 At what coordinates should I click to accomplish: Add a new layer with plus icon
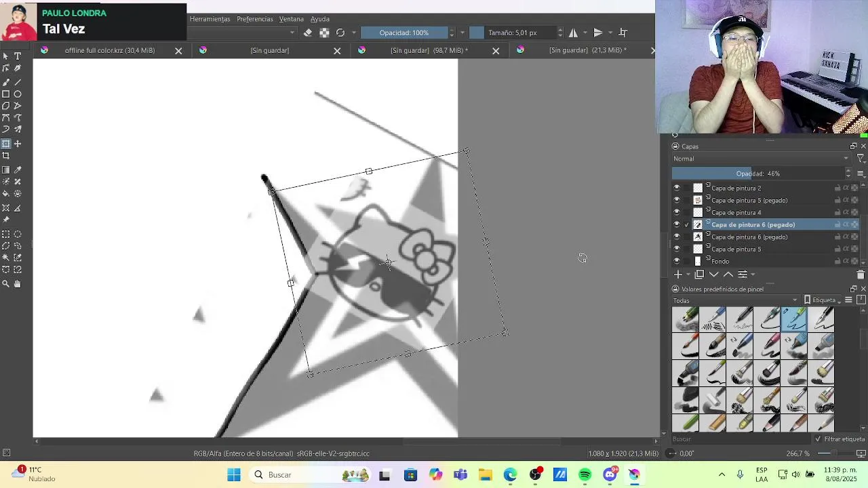(x=677, y=274)
